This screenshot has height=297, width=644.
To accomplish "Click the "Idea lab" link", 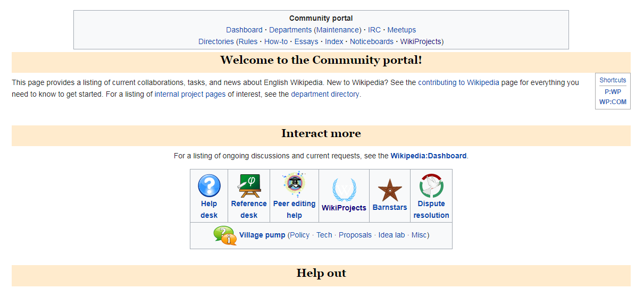I will [x=391, y=235].
